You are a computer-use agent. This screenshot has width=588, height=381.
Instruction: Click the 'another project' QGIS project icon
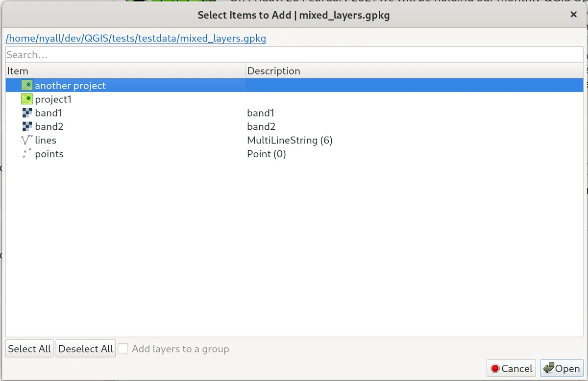pyautogui.click(x=27, y=86)
